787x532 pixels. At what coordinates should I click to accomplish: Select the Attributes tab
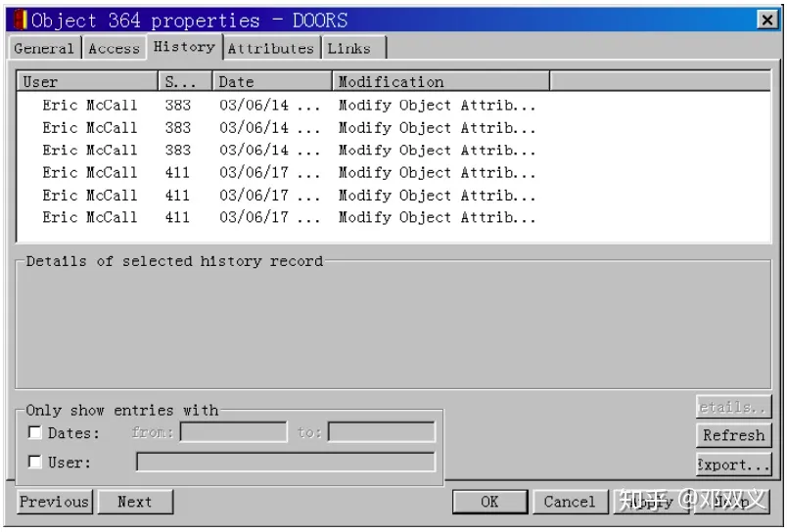(x=271, y=48)
